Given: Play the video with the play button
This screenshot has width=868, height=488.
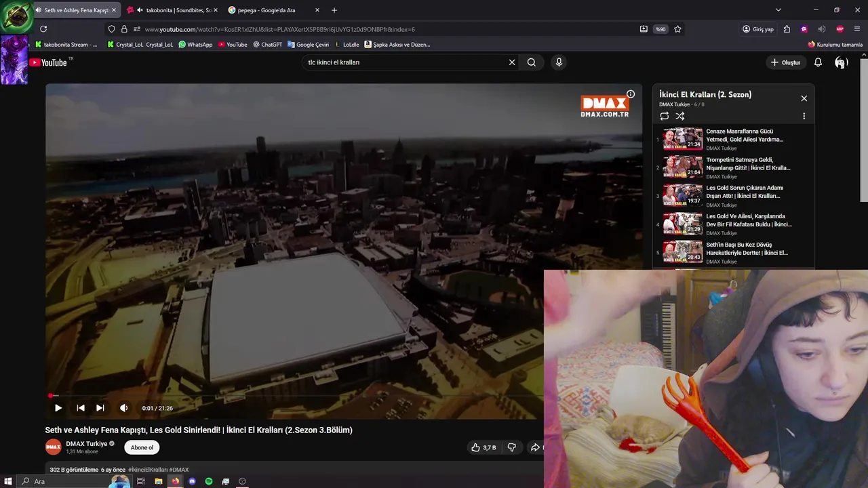Looking at the screenshot, I should (x=58, y=408).
